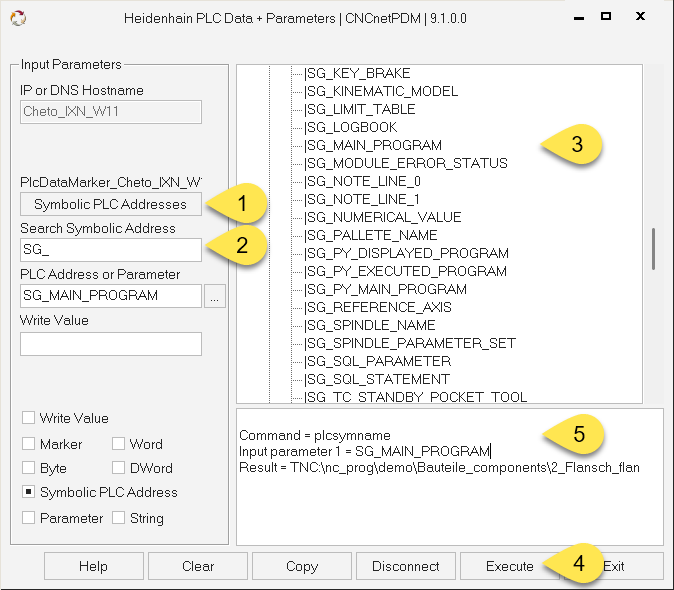Select tree item SG_NUMERICAL_VALUE
The width and height of the screenshot is (674, 590).
383,217
